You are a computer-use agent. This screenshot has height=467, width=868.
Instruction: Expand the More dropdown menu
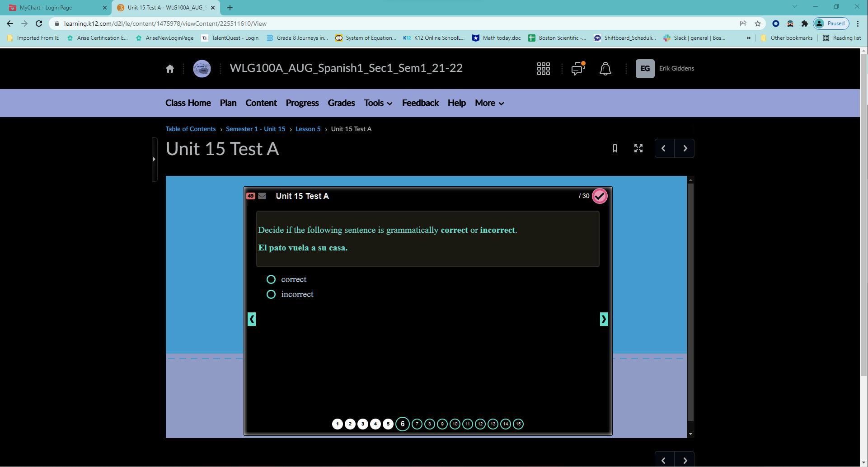[x=489, y=103]
